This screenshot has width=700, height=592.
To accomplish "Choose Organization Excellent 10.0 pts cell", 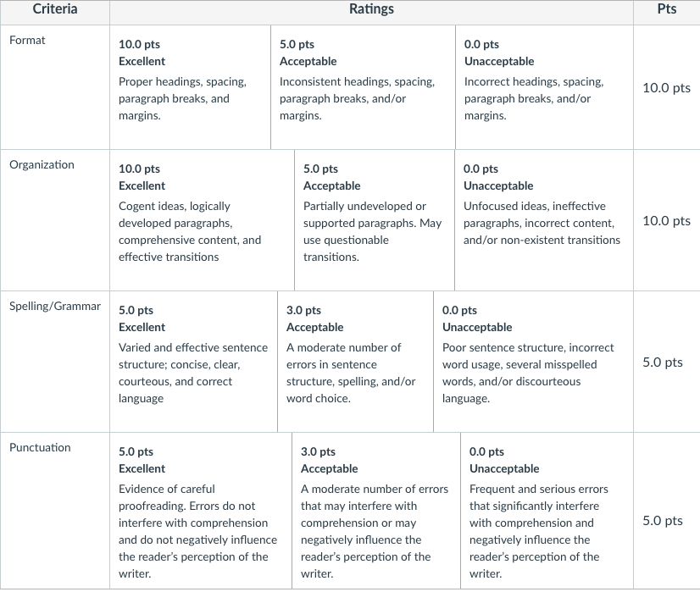I will [203, 220].
